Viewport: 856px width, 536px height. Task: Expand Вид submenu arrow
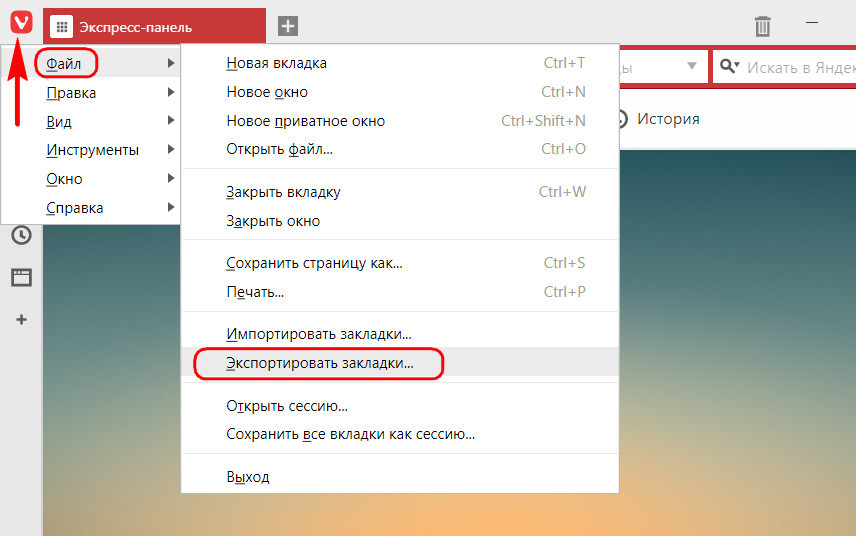[171, 120]
